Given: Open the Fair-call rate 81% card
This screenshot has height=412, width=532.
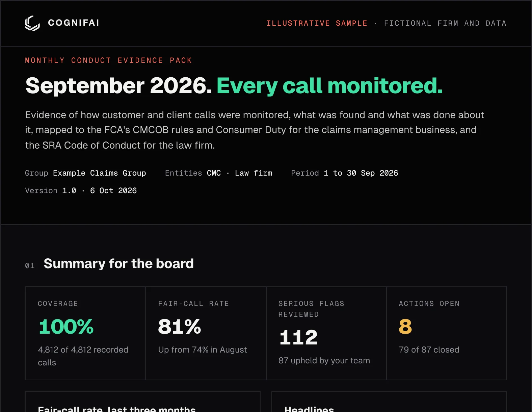Looking at the screenshot, I should 206,333.
